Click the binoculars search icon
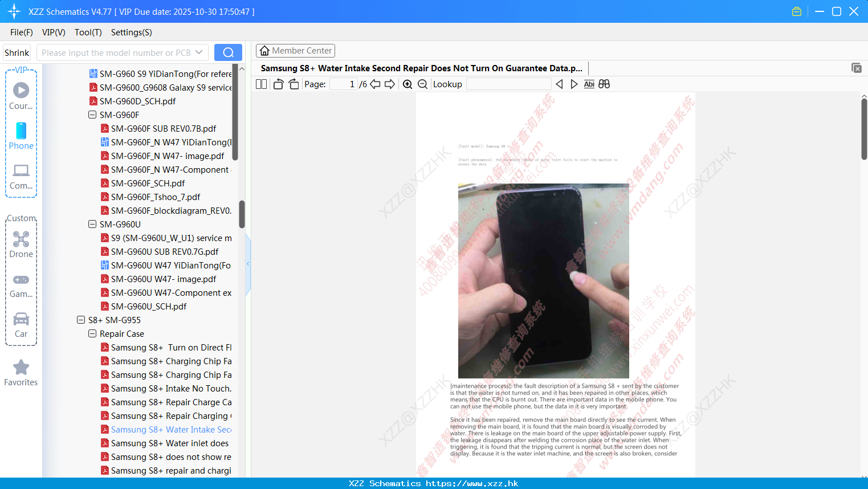Image resolution: width=868 pixels, height=489 pixels. 604,84
